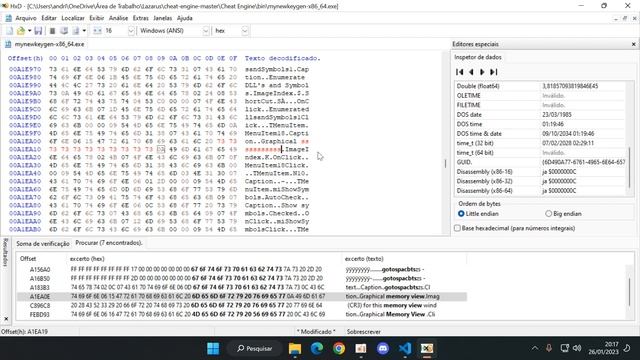Screen dimensions: 640x360
Task: Click the RAM editing toolbar icon
Action: (52, 31)
